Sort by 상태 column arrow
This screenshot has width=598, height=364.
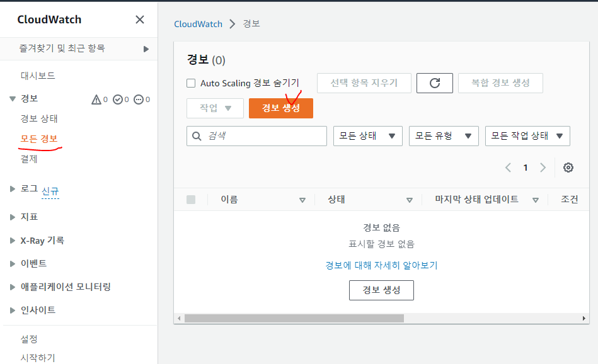[410, 200]
